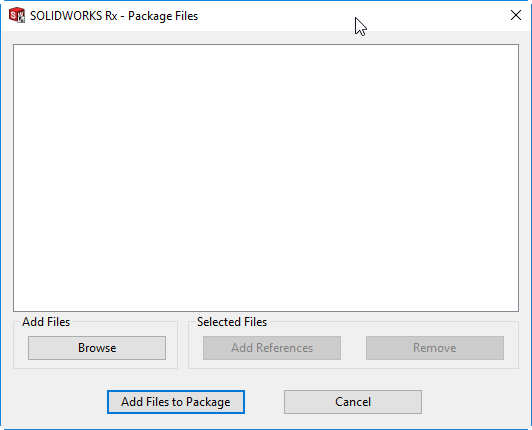Dismiss the dialog using Cancel
Image resolution: width=532 pixels, height=430 pixels.
pos(353,402)
